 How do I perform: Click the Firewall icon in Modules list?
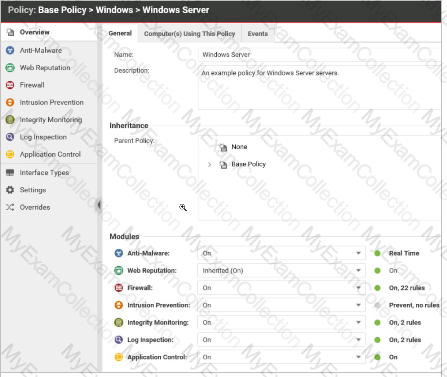point(119,288)
